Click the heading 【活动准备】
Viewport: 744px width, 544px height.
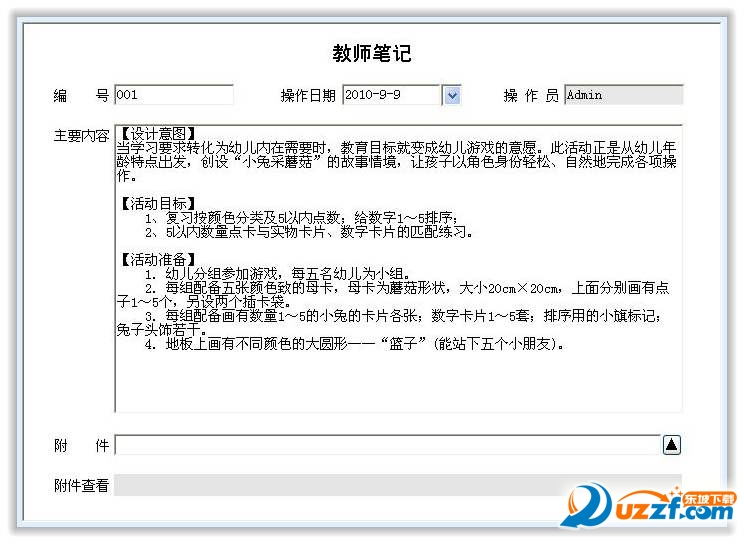[x=156, y=260]
